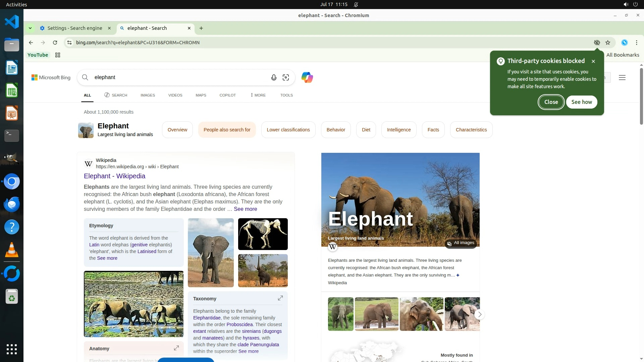Screen dimensions: 644x362
Task: Click view site information icon
Action: click(69, 43)
